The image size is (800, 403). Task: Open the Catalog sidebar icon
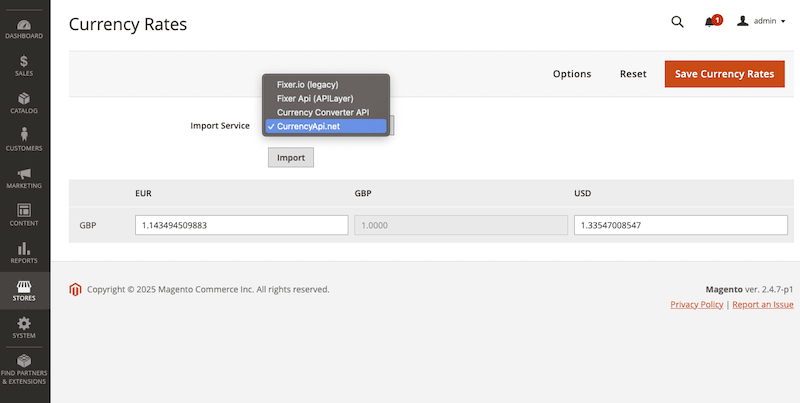tap(24, 103)
